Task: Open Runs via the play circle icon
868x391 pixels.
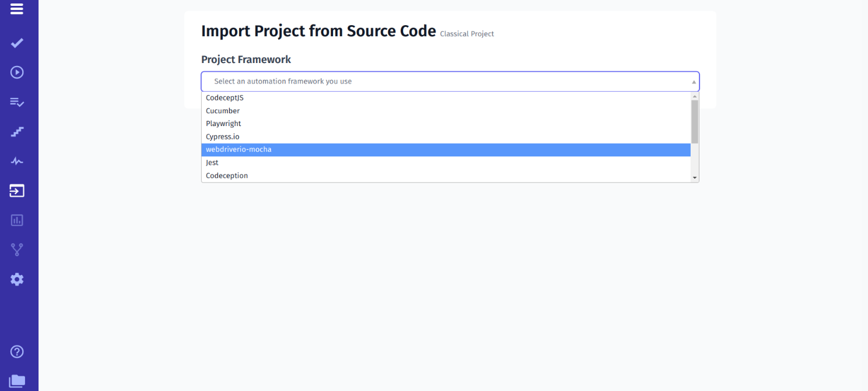Action: (x=16, y=72)
